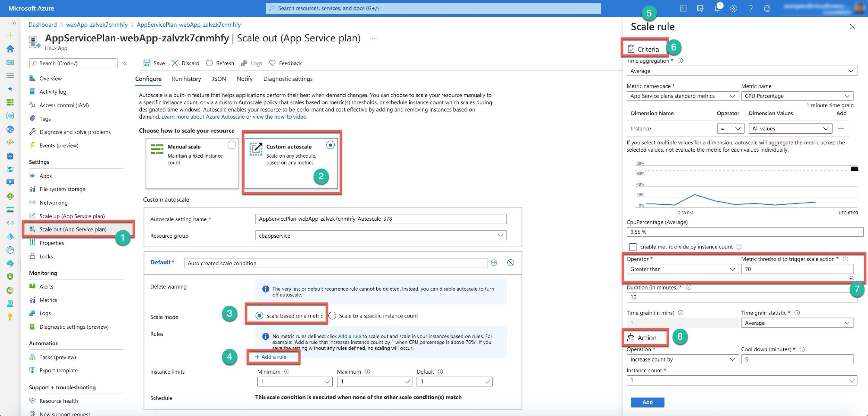Expand the Time aggregation dropdown
The height and width of the screenshot is (416, 868).
click(741, 71)
